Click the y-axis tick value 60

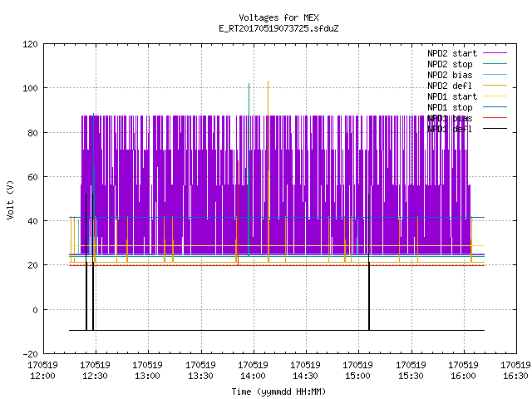point(32,177)
